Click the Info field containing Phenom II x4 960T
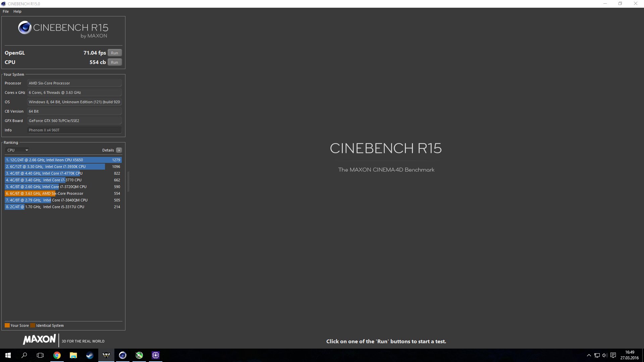This screenshot has width=644, height=362. click(x=74, y=130)
